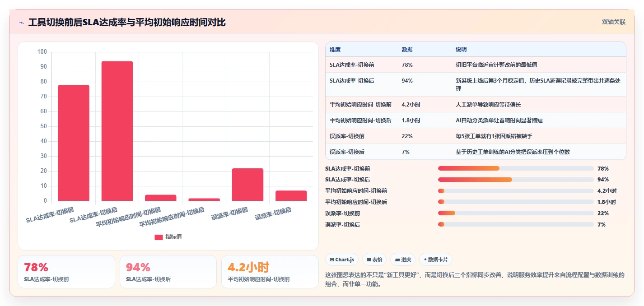Click the SLA达成率-切换后 progress bar
Viewport: 644px width, 306px height.
[516, 180]
